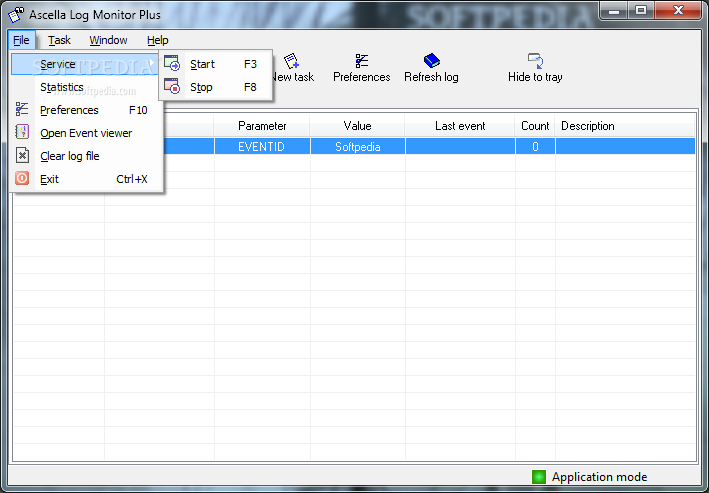Sort by the Last event column header
Viewport: 709px width, 493px height.
point(460,126)
